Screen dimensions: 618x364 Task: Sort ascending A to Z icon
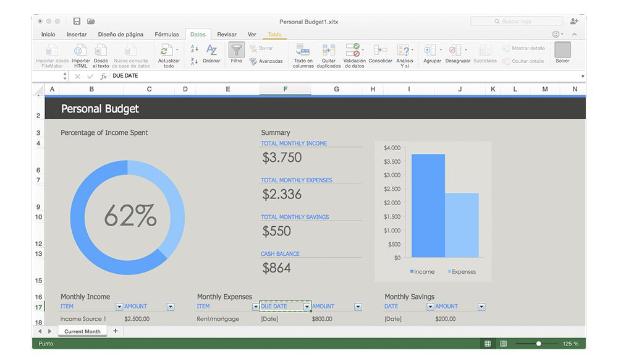[194, 49]
